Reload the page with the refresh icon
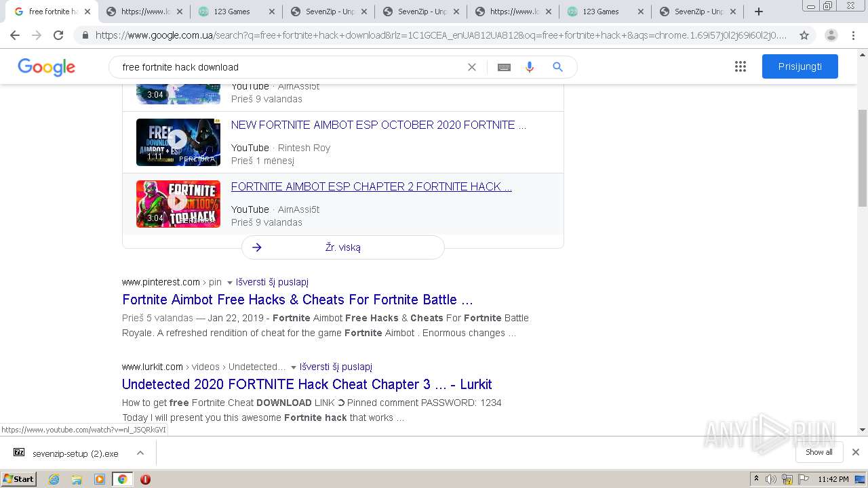Screen dimensions: 868x488 [58, 35]
